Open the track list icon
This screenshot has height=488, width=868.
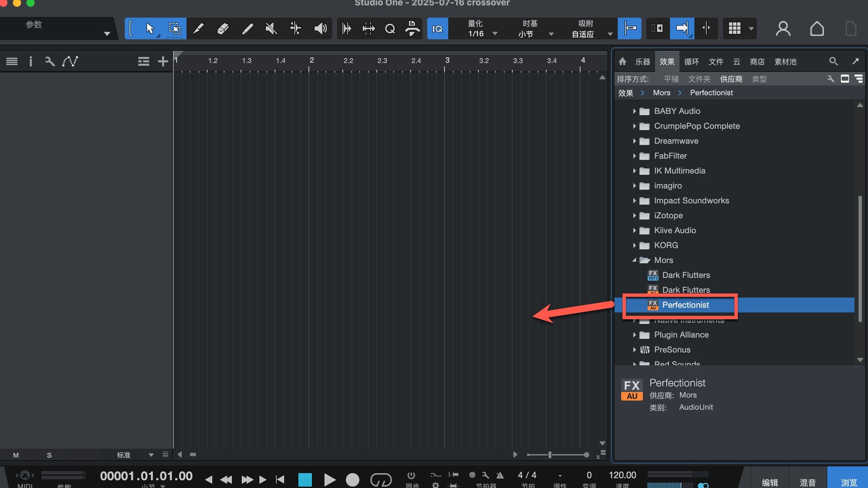(12, 61)
